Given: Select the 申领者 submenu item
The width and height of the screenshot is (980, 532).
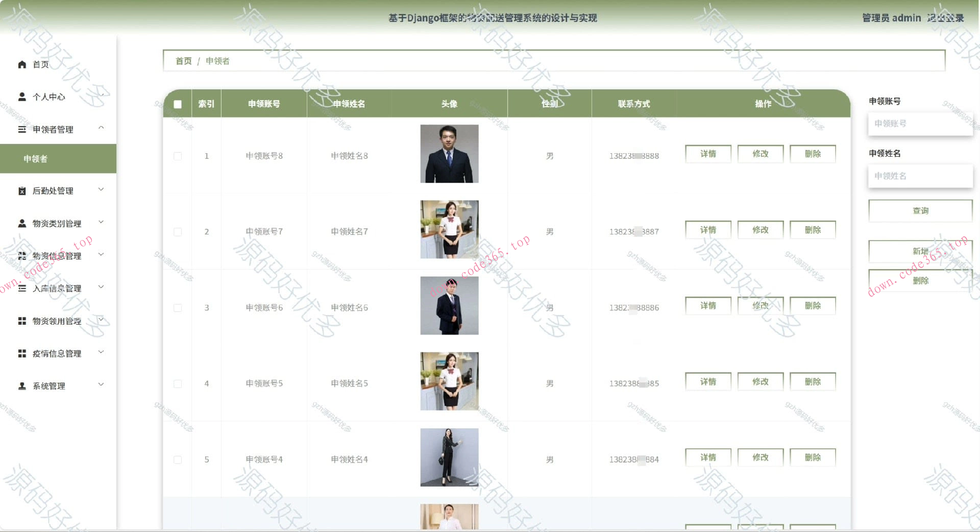Looking at the screenshot, I should tap(58, 159).
